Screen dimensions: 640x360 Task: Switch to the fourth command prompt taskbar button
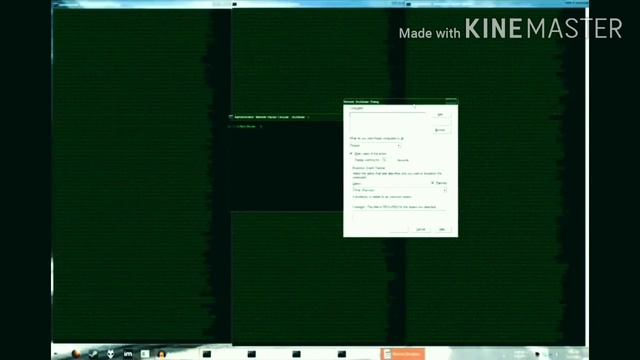click(342, 354)
